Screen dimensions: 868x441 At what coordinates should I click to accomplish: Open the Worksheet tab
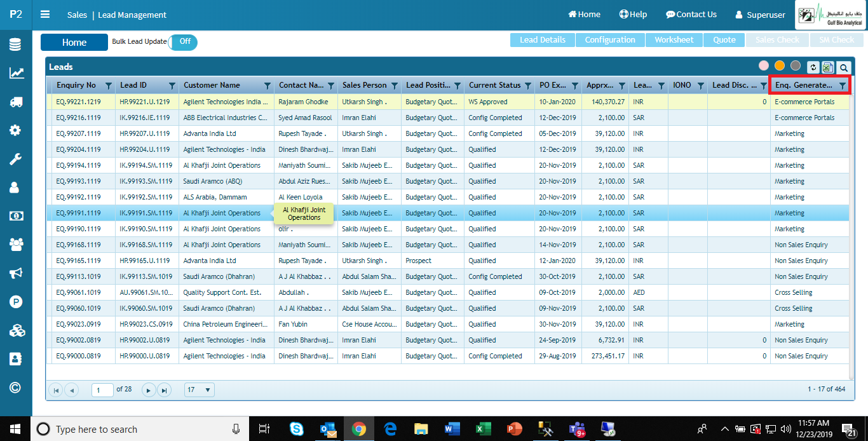point(674,40)
